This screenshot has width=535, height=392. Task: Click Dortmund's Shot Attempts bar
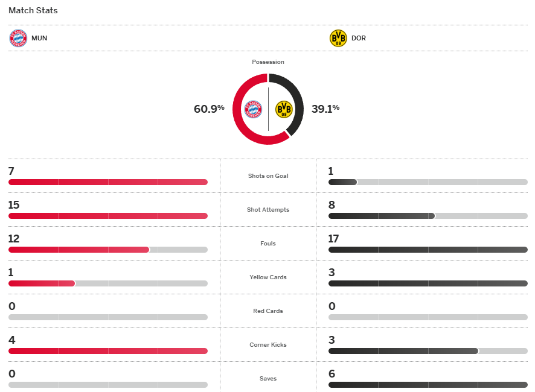pyautogui.click(x=382, y=216)
